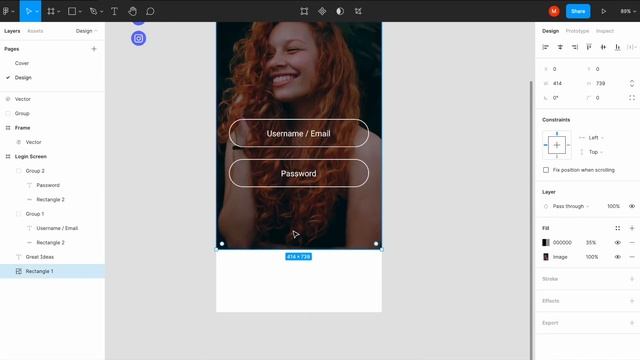Select the Great Ideas text layer
Image resolution: width=640 pixels, height=360 pixels.
tap(52, 257)
